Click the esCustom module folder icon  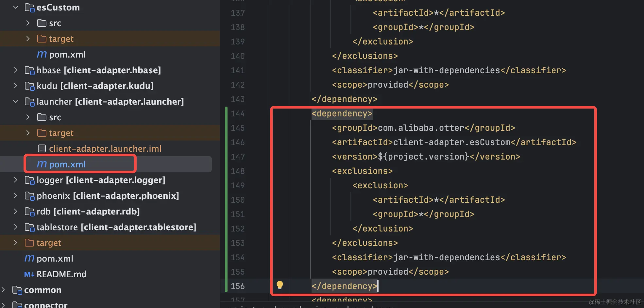[x=29, y=8]
